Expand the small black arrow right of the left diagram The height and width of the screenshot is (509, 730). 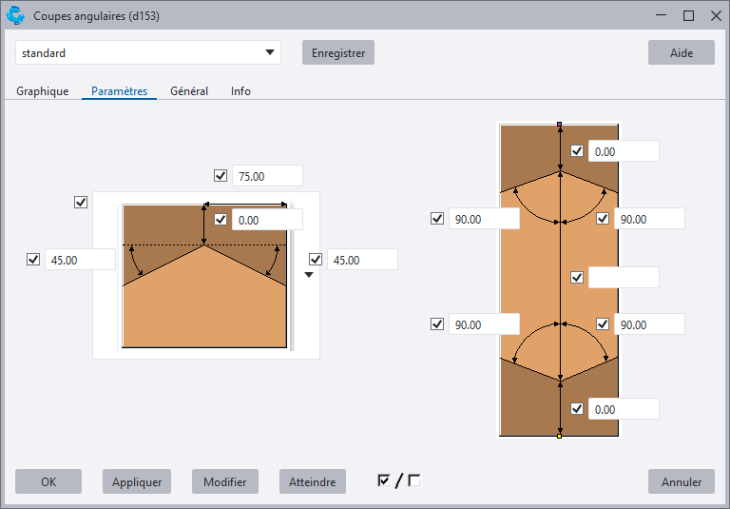coord(309,275)
